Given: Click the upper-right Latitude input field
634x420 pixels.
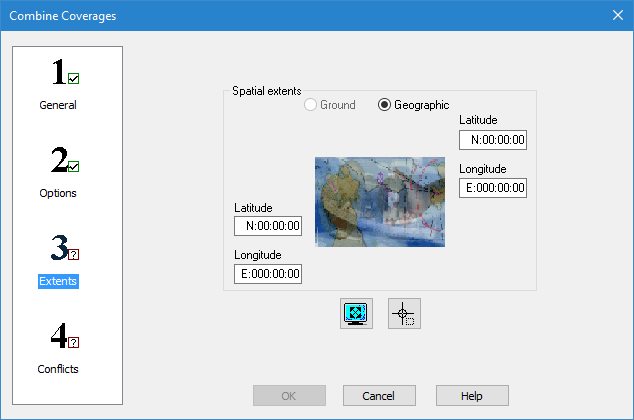Looking at the screenshot, I should 492,140.
